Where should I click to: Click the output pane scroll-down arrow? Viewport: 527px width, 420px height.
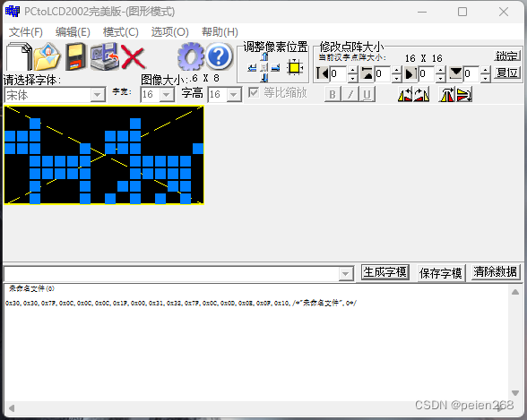(x=515, y=393)
